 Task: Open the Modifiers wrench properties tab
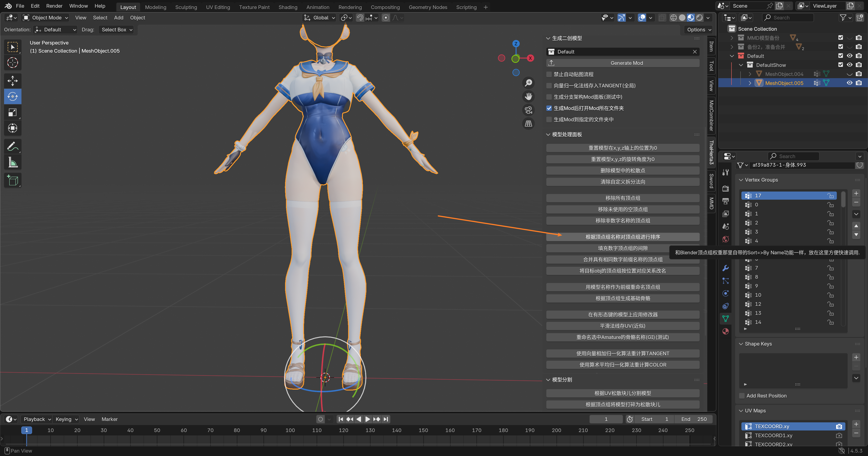(725, 268)
